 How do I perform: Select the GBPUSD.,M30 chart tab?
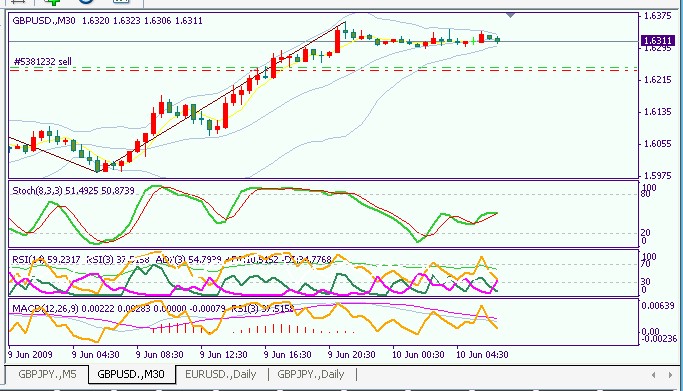point(131,374)
